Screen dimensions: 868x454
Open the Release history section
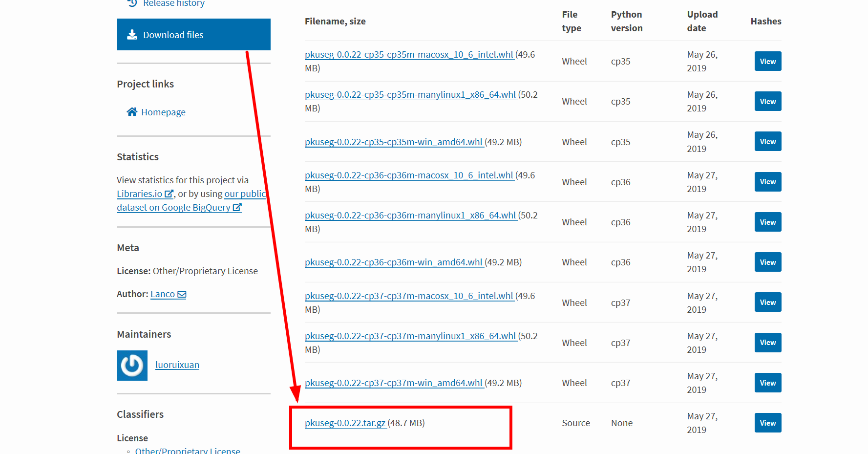tap(174, 3)
